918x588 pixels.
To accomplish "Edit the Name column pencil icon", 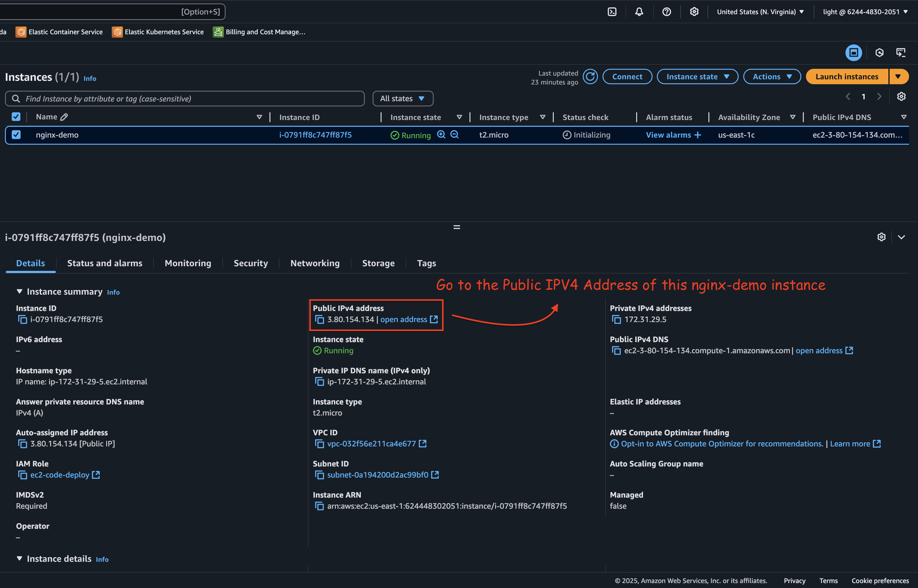I will (x=64, y=117).
